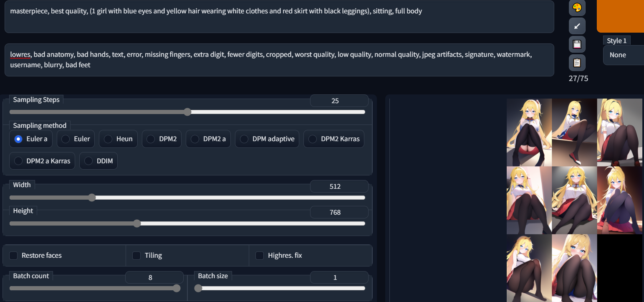Click the arrow icon to read generation parameters
Screen dimensions: 644x302
point(577,26)
